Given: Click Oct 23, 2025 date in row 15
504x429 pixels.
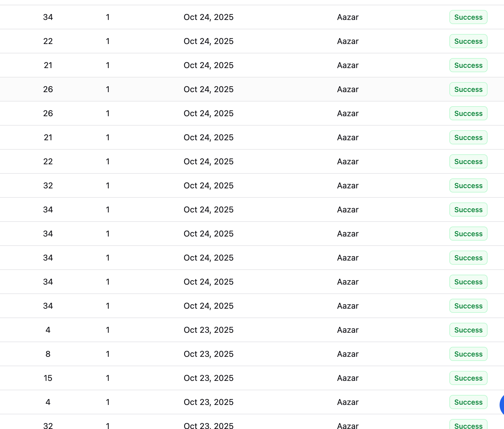Looking at the screenshot, I should pos(209,378).
